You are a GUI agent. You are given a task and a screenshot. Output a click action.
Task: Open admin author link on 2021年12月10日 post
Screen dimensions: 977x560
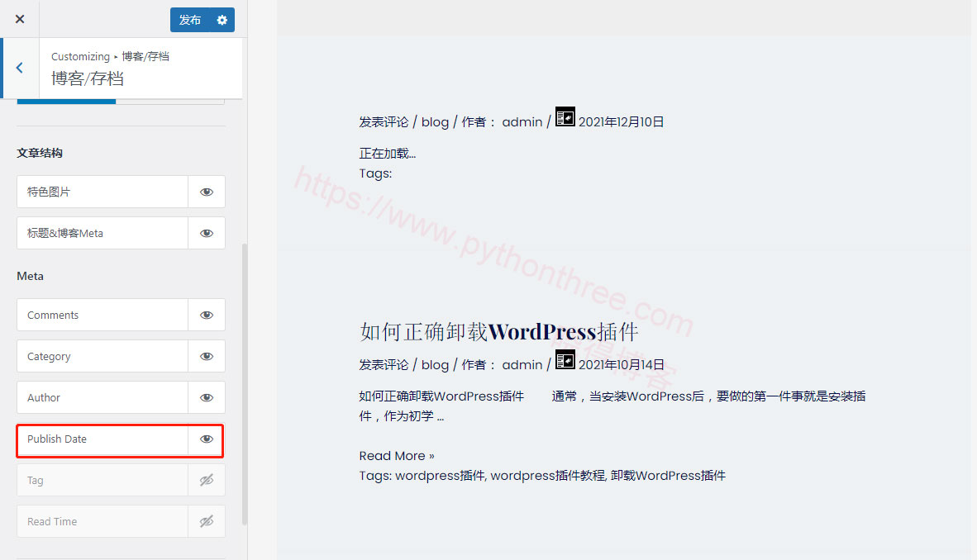pos(522,122)
